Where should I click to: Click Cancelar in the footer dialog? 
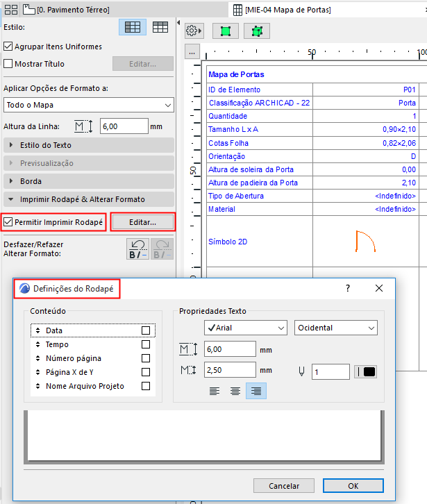[284, 486]
